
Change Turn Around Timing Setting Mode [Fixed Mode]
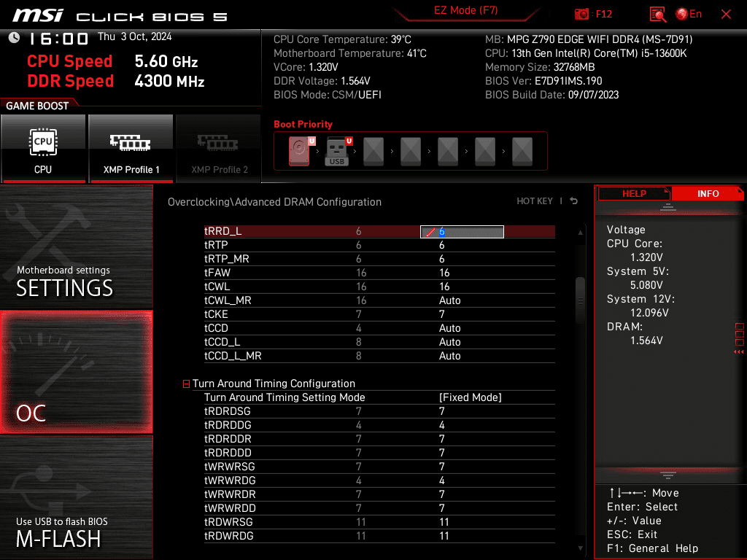coord(470,397)
